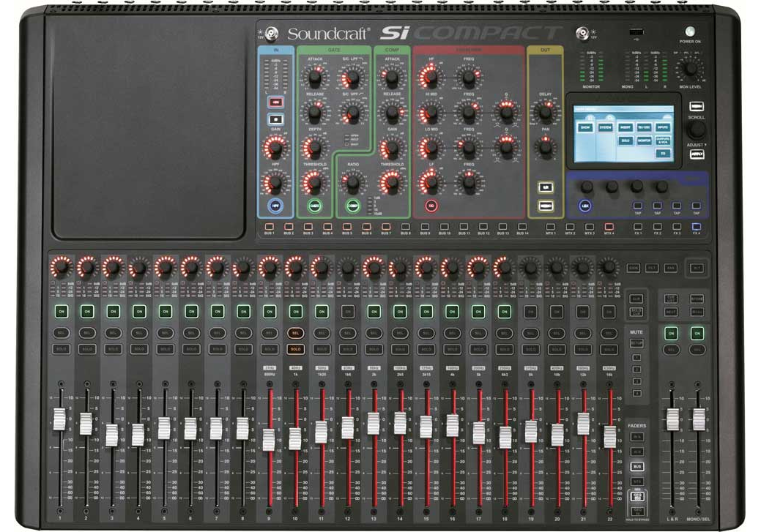Viewport: 761px width, 532px height.
Task: Click the STORE button
Action: tap(697, 299)
